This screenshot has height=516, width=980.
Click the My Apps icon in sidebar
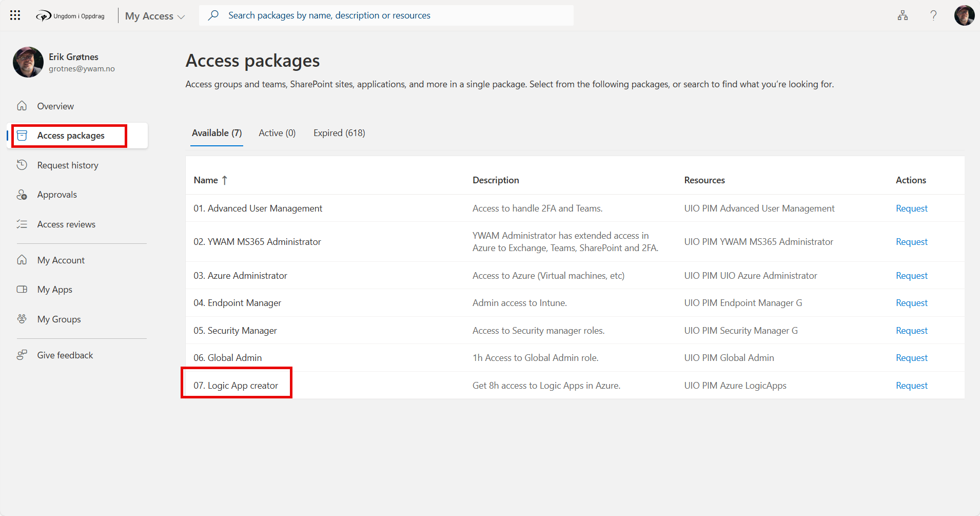click(22, 289)
